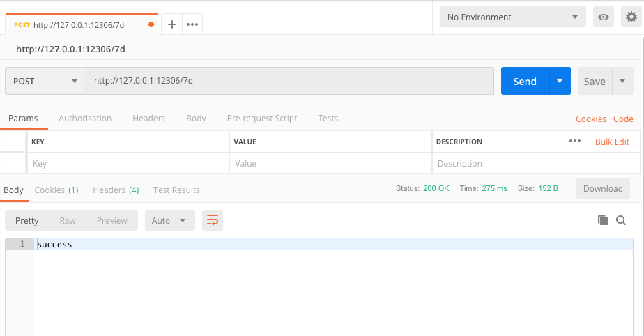644x336 pixels.
Task: Open the Auto format dropdown
Action: [x=169, y=220]
